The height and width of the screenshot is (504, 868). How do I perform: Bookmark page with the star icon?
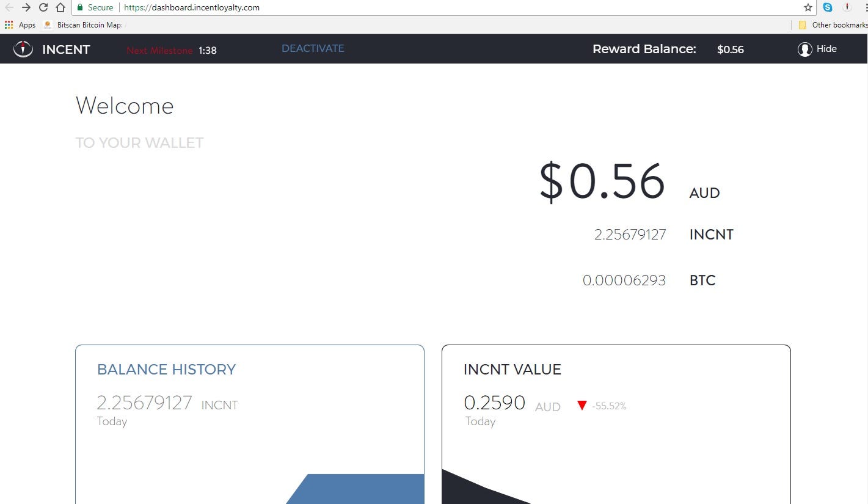(x=808, y=7)
